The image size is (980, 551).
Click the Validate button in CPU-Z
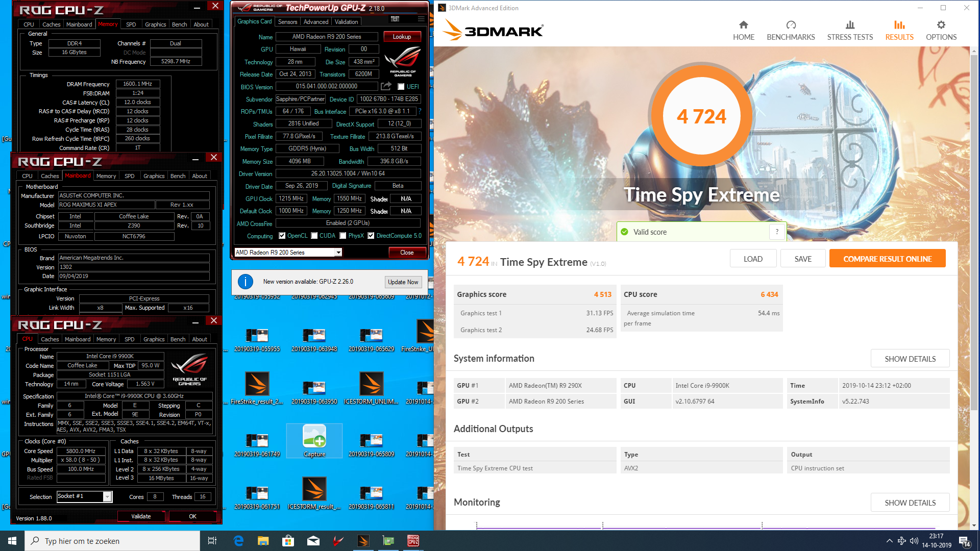pyautogui.click(x=141, y=516)
